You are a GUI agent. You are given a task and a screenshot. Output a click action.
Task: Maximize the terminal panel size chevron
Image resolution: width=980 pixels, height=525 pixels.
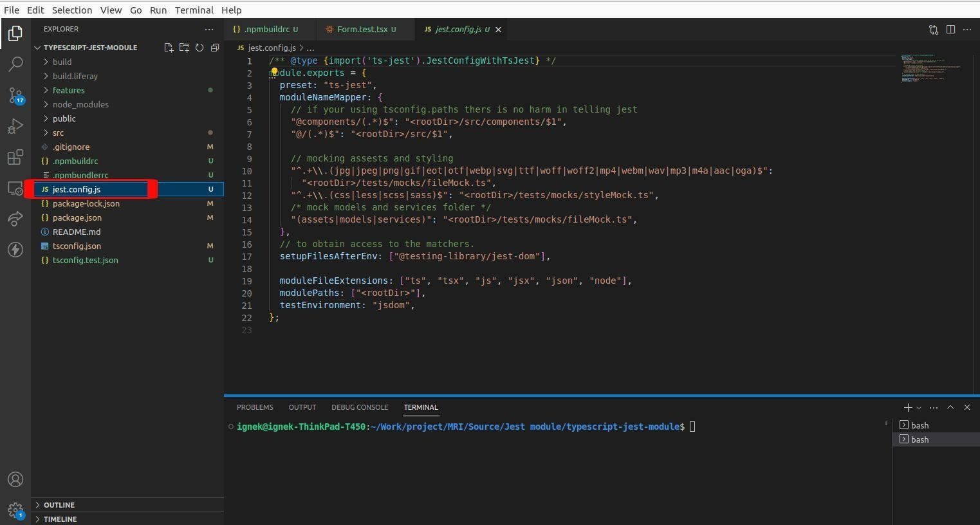950,407
